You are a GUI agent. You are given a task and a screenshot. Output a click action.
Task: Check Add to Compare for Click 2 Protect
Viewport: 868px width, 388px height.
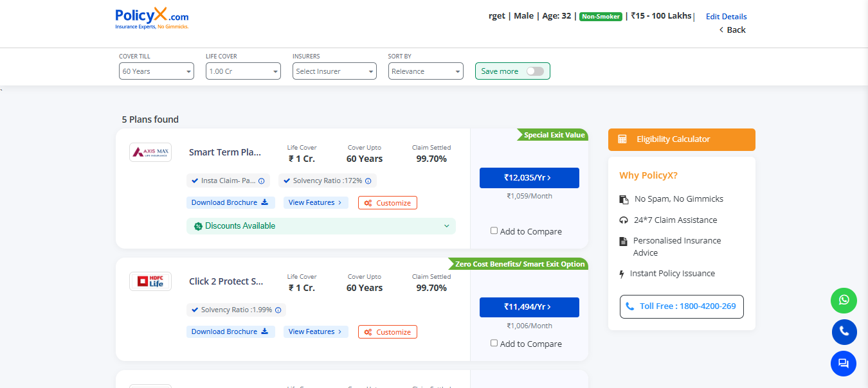click(x=494, y=342)
